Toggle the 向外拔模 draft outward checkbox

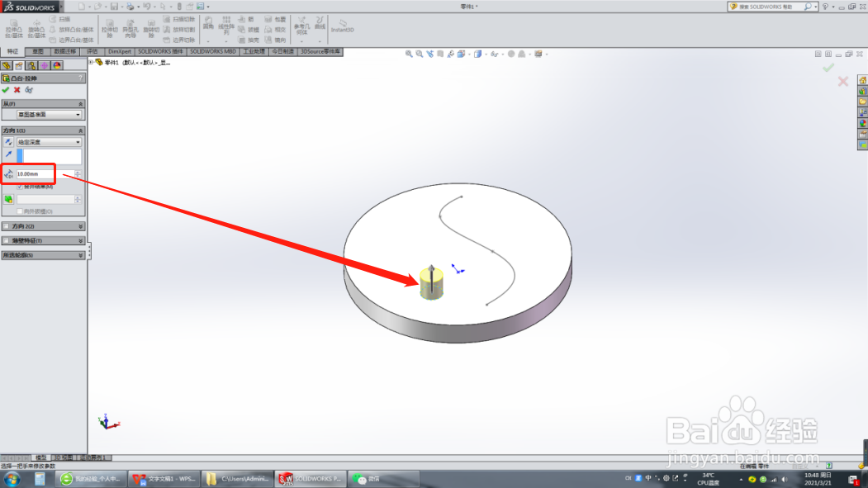(x=20, y=211)
